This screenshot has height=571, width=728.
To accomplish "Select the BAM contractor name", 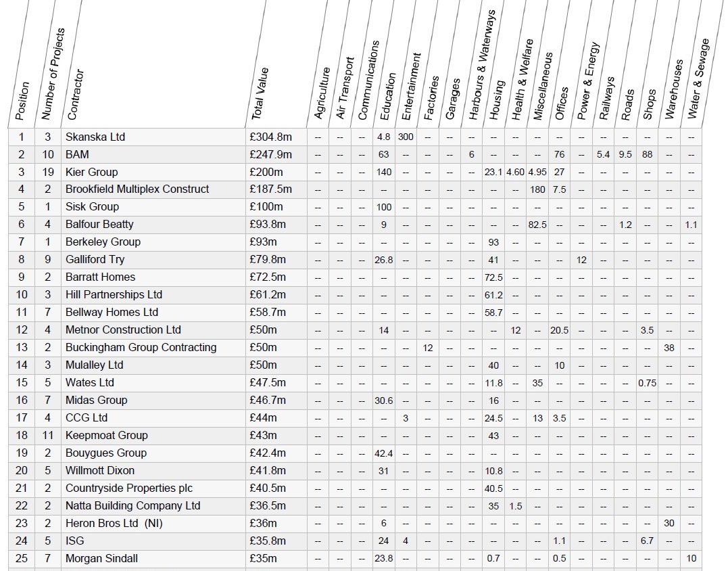I will (77, 155).
